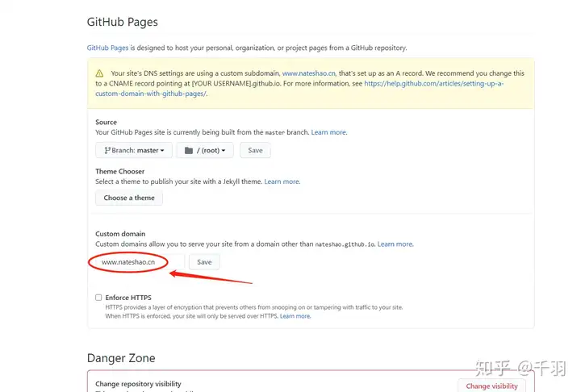Enable the Enforce HTTPS checkbox
Viewport: 581px width, 392px height.
98,298
